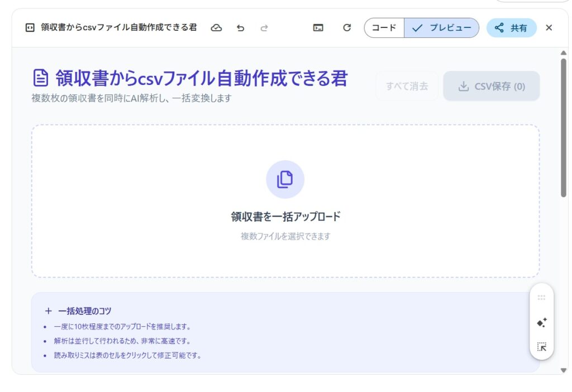Reload the preview with refresh icon

[347, 28]
